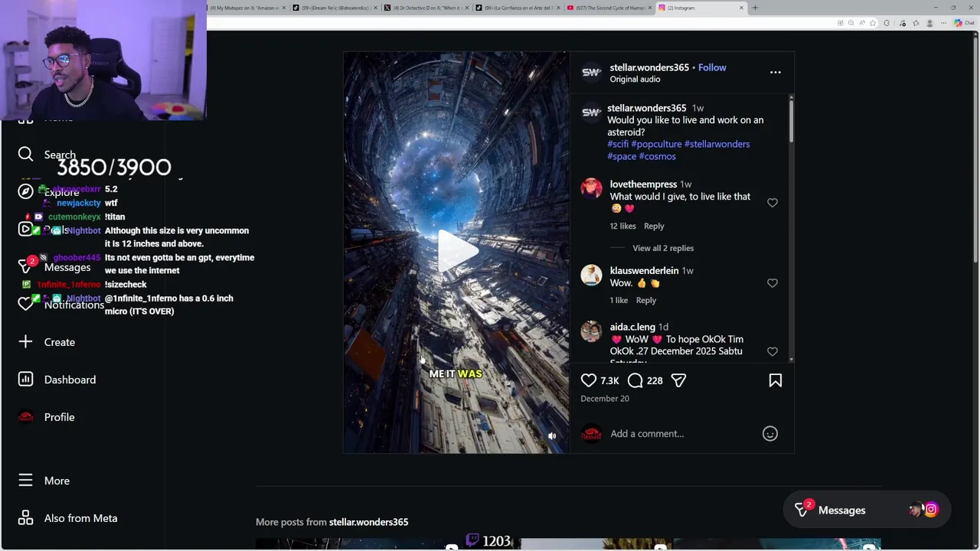The width and height of the screenshot is (980, 551).
Task: Open Explore in the Instagram sidebar
Action: coord(49,192)
